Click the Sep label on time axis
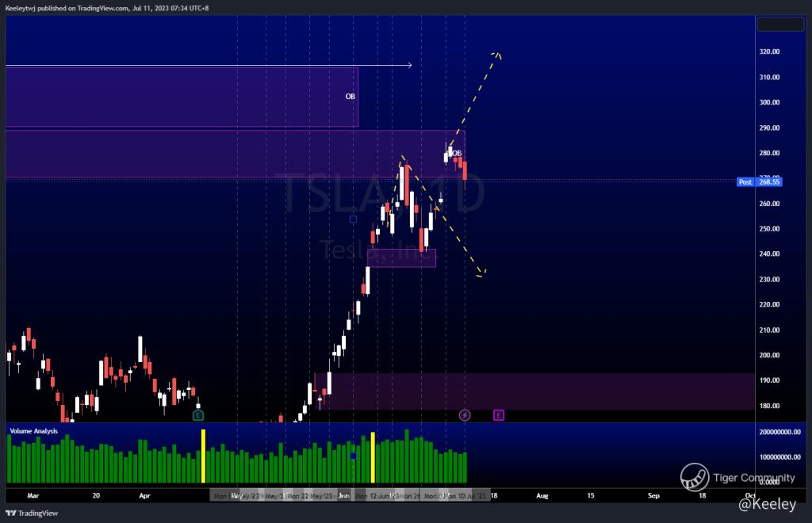 point(653,495)
